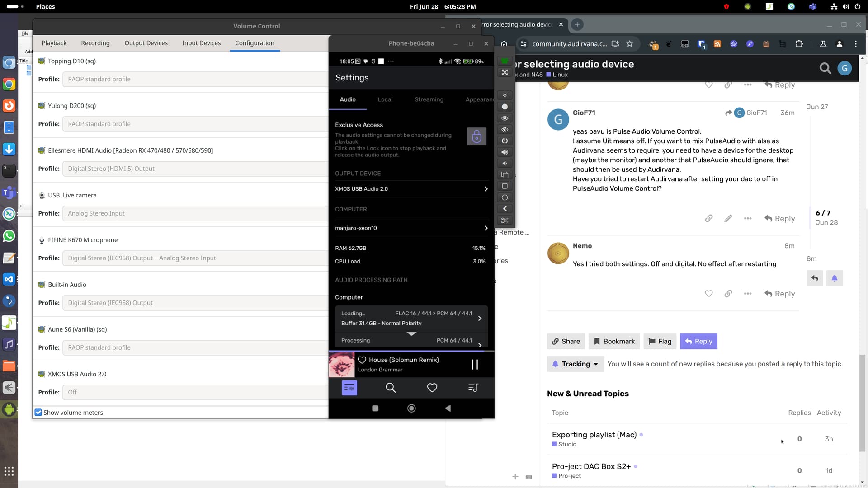Click the Bookmark button under the post
The image size is (868, 488).
coord(614,342)
